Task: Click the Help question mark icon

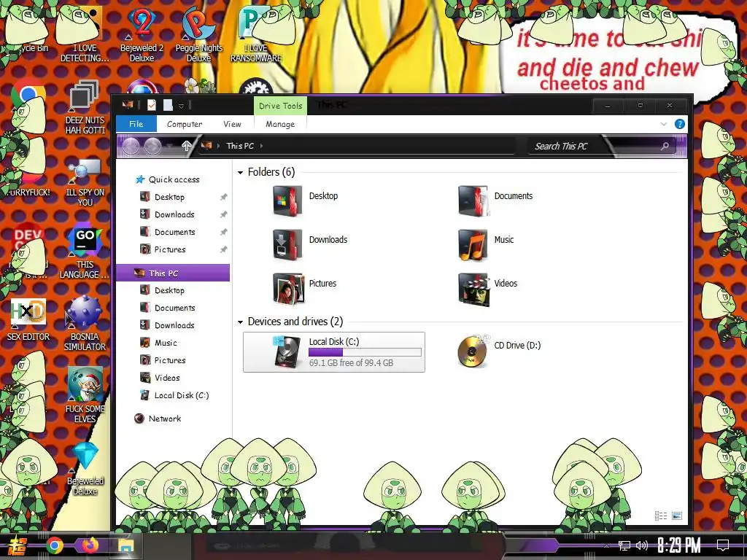Action: [x=680, y=124]
